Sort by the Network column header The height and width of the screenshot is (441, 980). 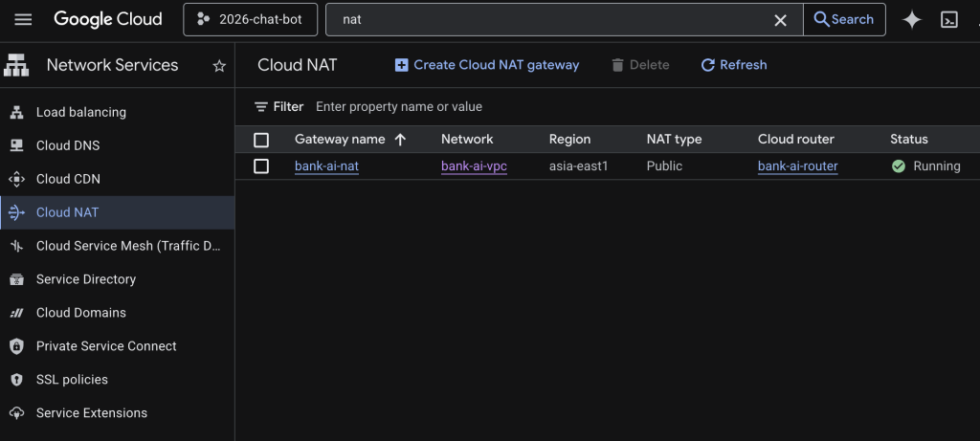[467, 140]
